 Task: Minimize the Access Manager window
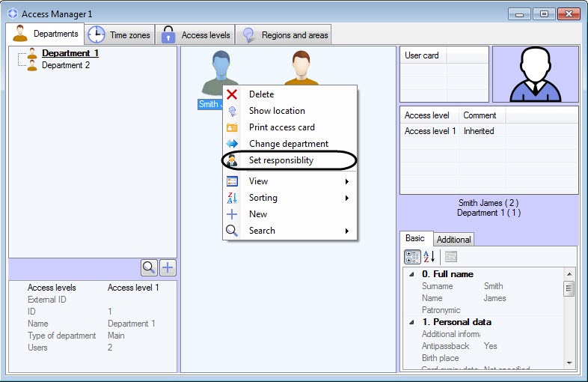click(x=519, y=14)
